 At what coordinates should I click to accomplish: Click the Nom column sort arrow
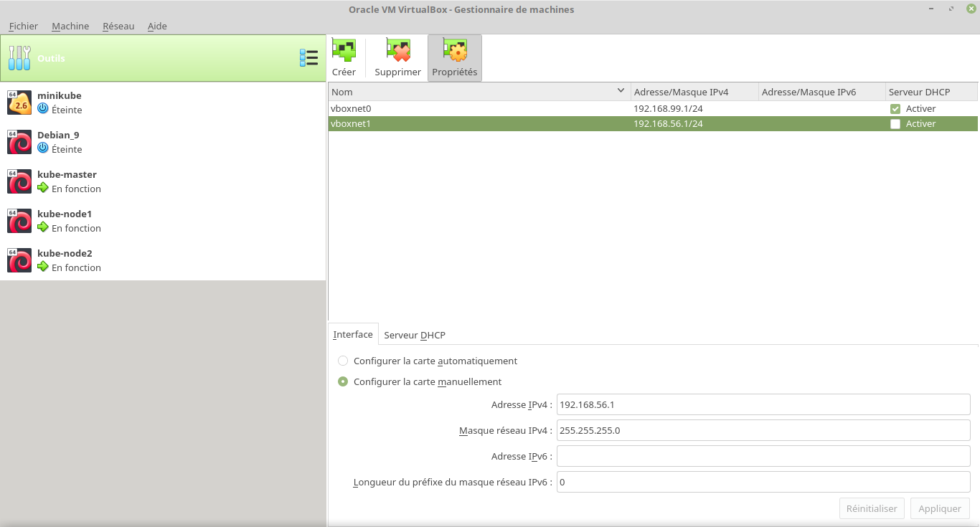coord(621,91)
